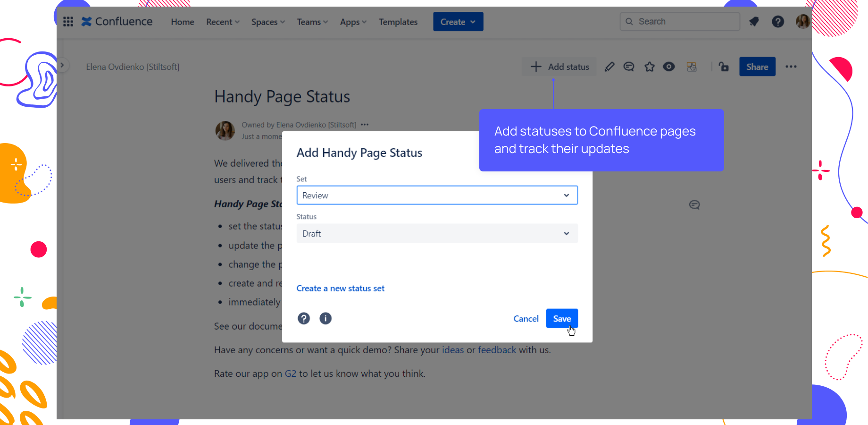868x425 pixels.
Task: Open the Help question mark icon
Action: coord(778,21)
